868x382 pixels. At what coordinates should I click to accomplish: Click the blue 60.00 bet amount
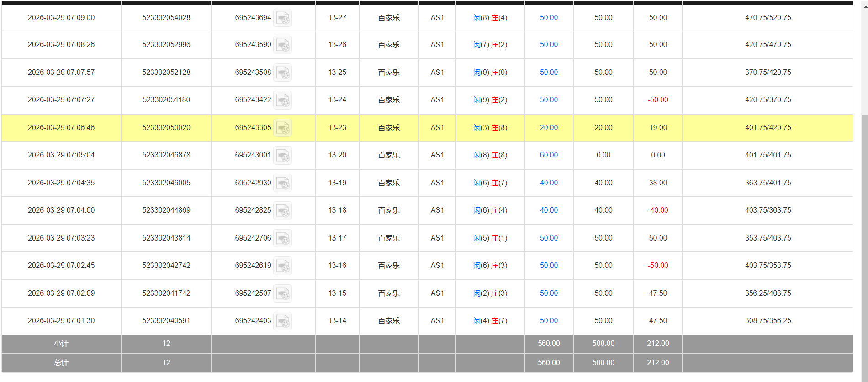point(549,155)
